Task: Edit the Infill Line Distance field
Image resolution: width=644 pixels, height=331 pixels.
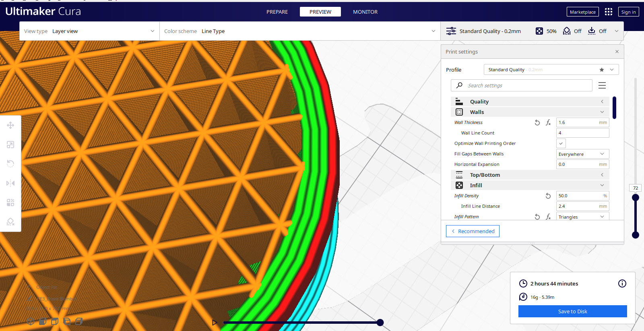Action: [x=582, y=206]
